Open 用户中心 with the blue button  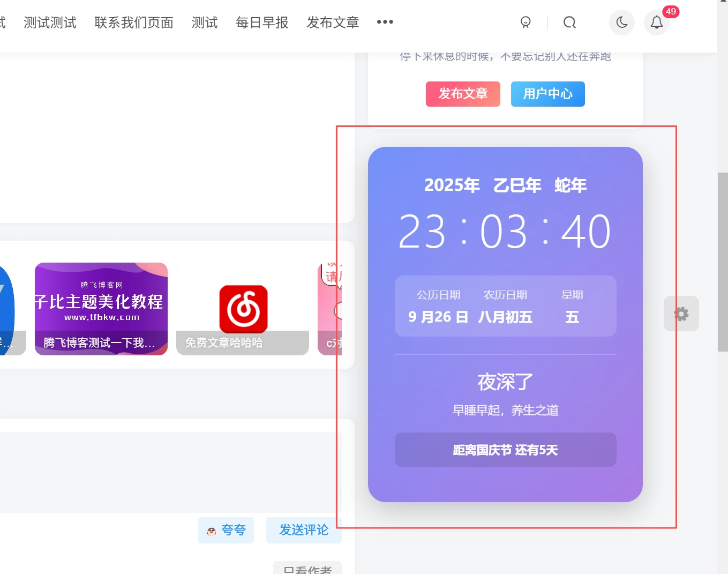[547, 94]
